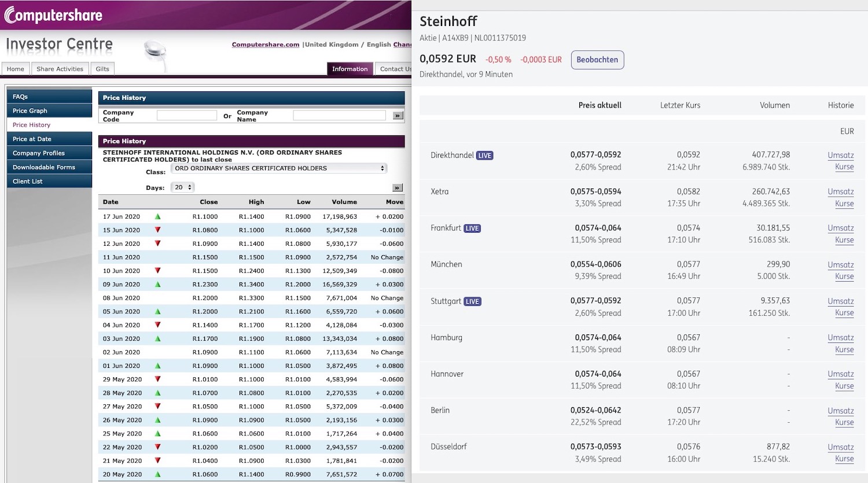Click the LIVE badge beside Frankfurt
868x483 pixels.
tap(472, 228)
